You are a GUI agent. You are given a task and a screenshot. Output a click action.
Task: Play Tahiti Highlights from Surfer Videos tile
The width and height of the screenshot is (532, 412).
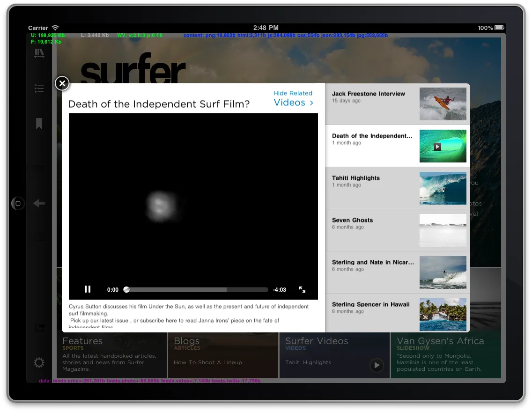tap(377, 365)
